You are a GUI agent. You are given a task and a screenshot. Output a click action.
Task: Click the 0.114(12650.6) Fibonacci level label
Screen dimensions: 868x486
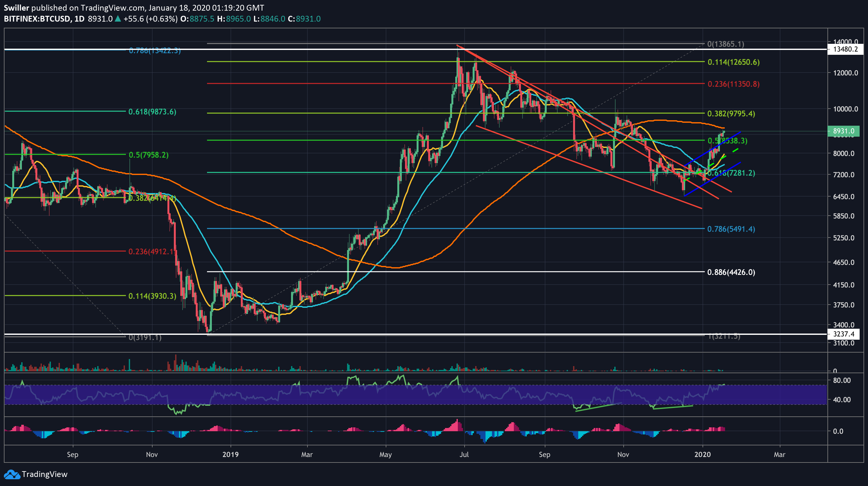(733, 62)
